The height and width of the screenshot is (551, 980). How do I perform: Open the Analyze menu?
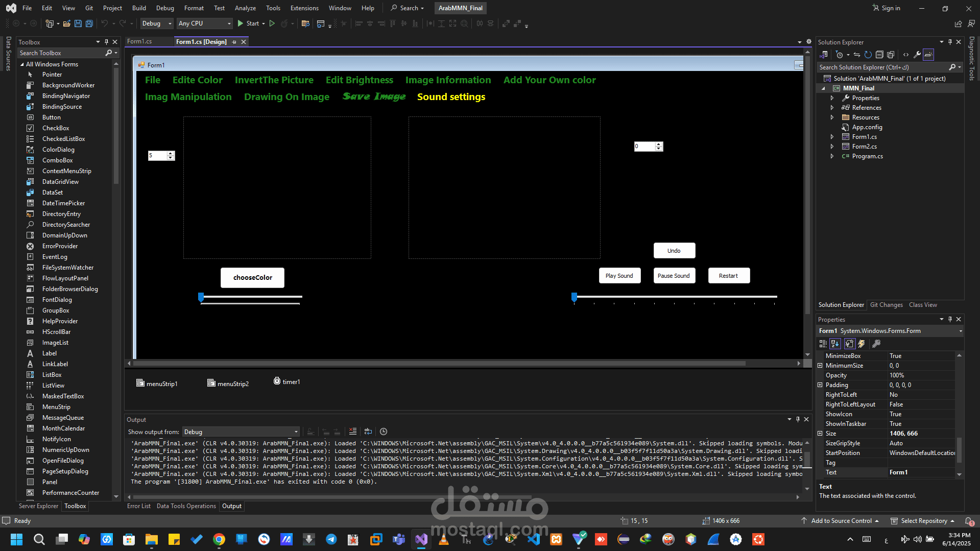point(245,8)
